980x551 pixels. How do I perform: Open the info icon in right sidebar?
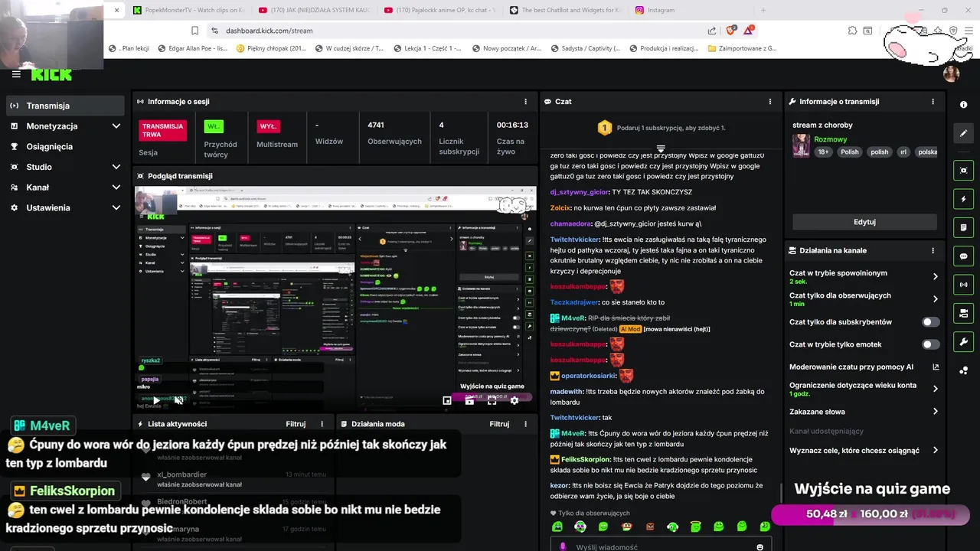click(963, 105)
